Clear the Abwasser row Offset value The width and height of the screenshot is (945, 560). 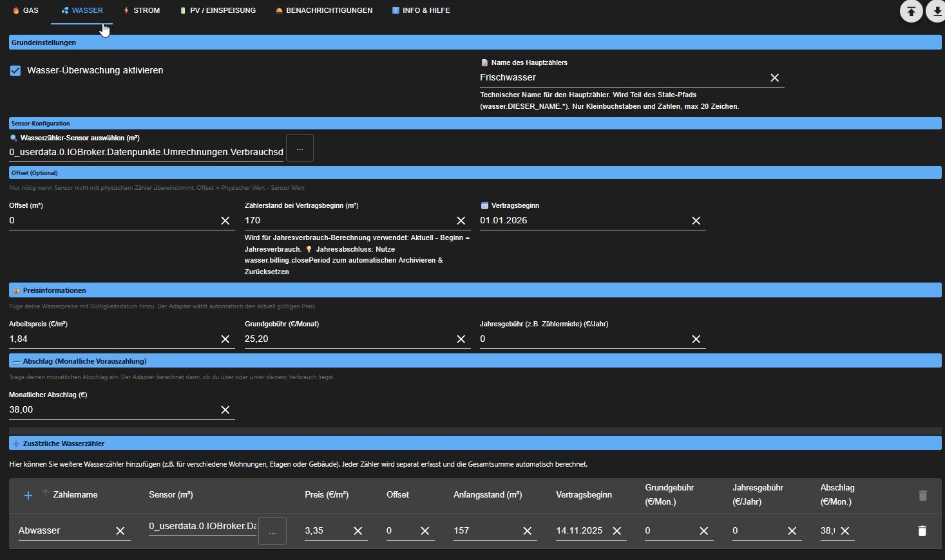(x=425, y=531)
